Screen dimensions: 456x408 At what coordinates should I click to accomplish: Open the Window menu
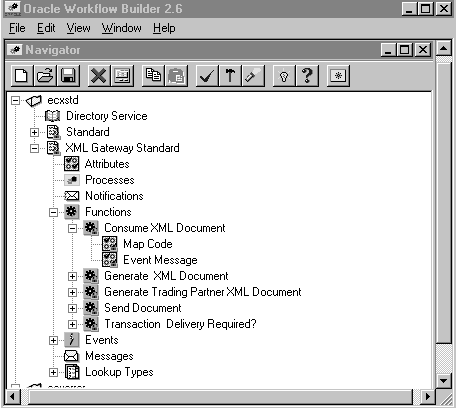[122, 28]
